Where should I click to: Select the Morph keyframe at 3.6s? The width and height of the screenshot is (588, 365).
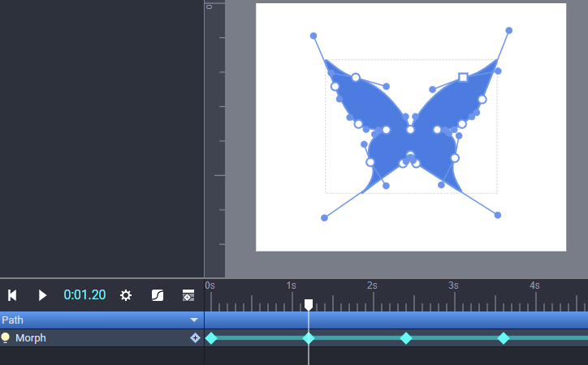click(x=504, y=338)
